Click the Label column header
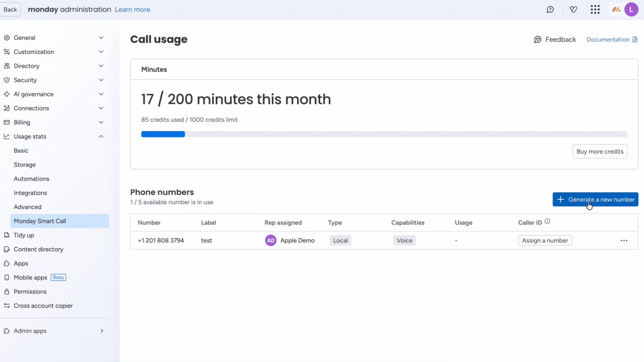The image size is (644, 362). (x=209, y=223)
